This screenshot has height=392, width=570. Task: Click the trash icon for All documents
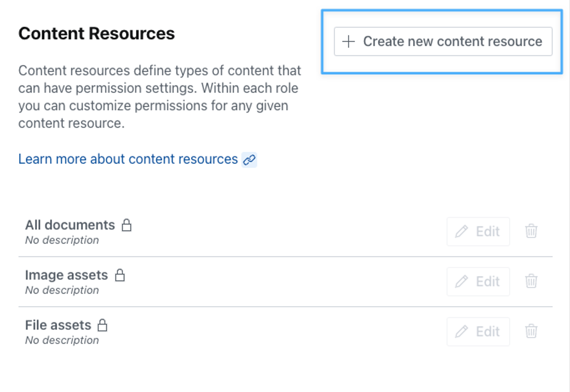[x=531, y=231]
